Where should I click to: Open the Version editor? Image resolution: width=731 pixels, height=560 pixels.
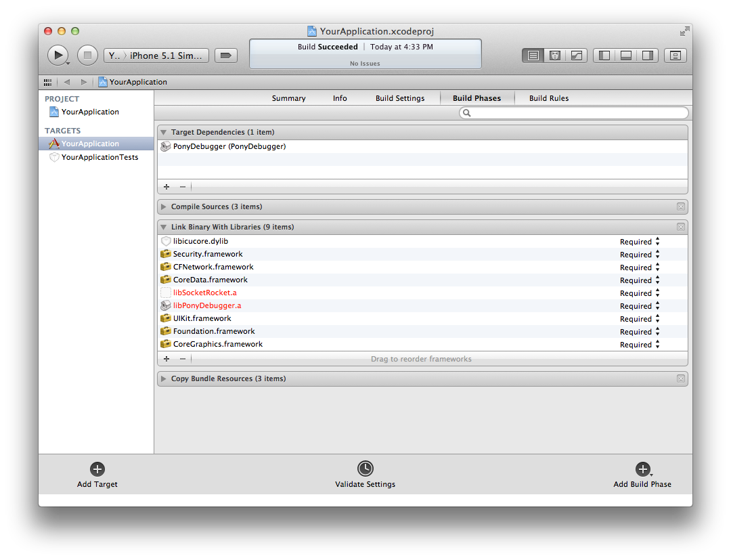click(x=577, y=56)
